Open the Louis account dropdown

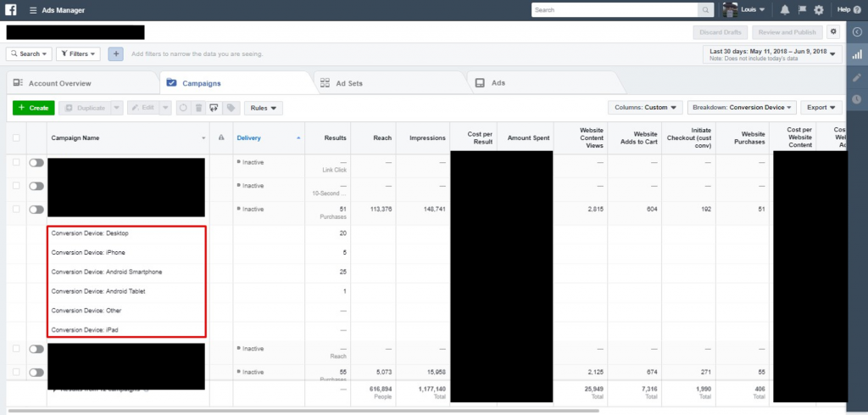click(754, 10)
